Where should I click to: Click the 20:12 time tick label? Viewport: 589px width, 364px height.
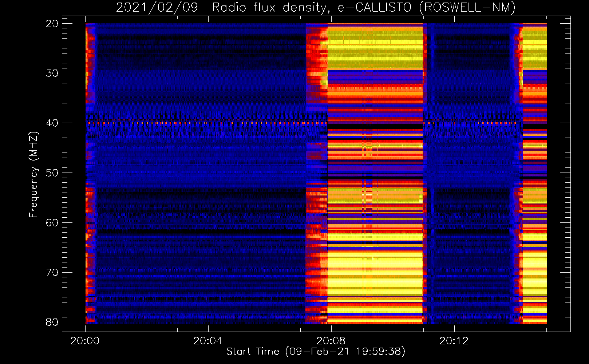(x=454, y=341)
